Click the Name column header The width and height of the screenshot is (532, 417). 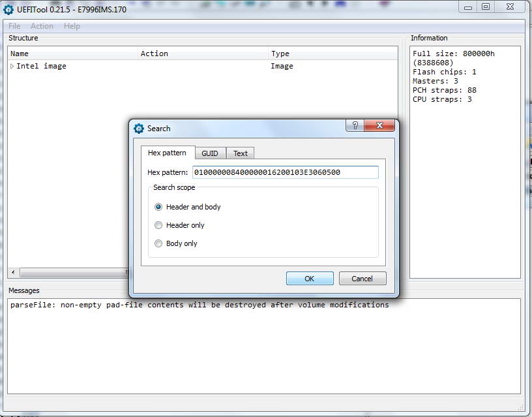pos(73,54)
